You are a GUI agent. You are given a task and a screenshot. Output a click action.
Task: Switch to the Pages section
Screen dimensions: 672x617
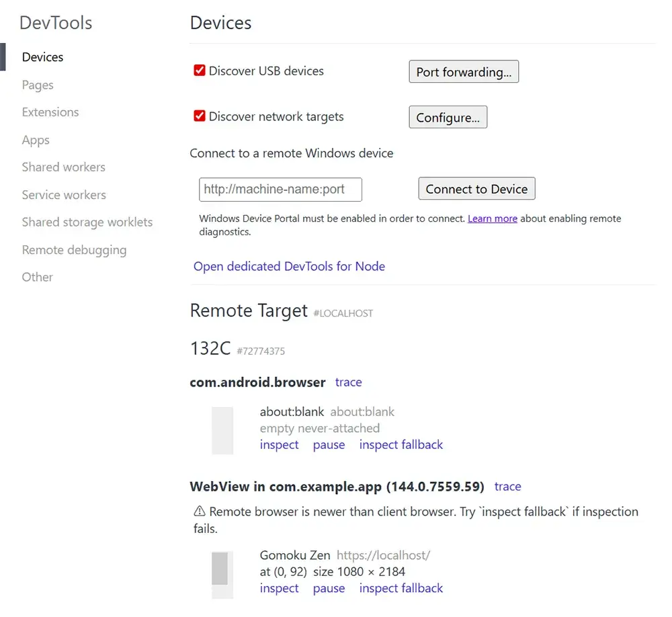click(38, 85)
